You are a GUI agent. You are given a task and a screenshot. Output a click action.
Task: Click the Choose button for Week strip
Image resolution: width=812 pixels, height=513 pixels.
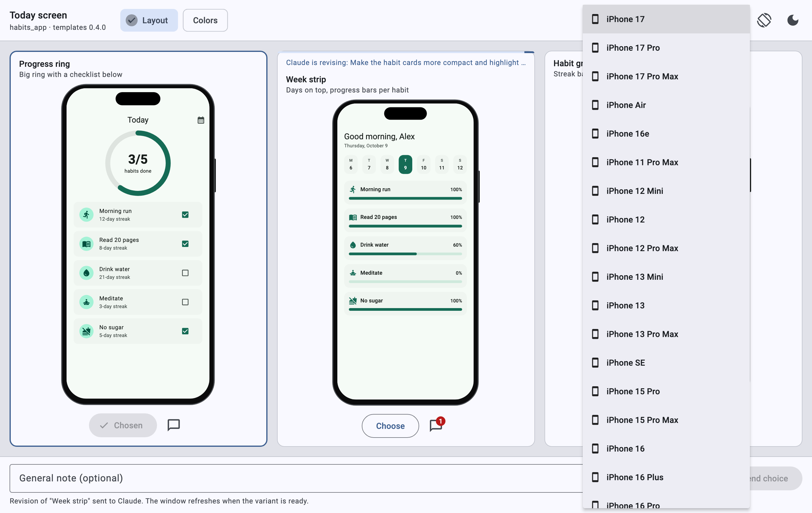(x=390, y=426)
